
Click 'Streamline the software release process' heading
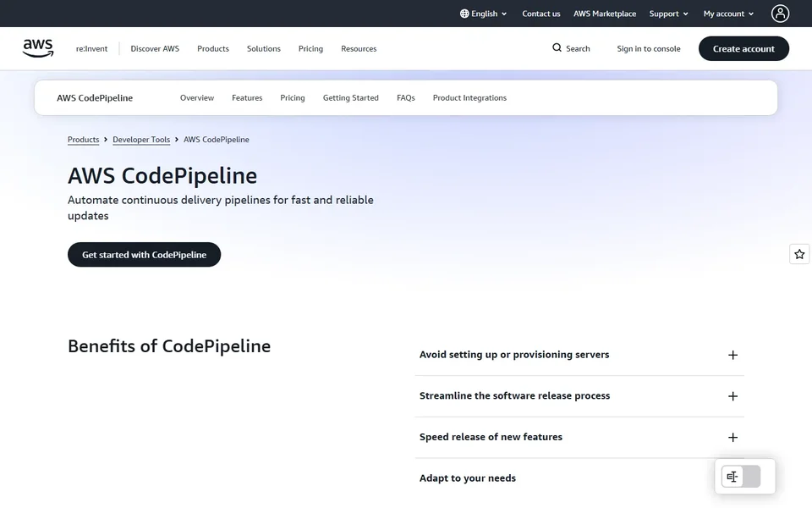click(x=515, y=395)
